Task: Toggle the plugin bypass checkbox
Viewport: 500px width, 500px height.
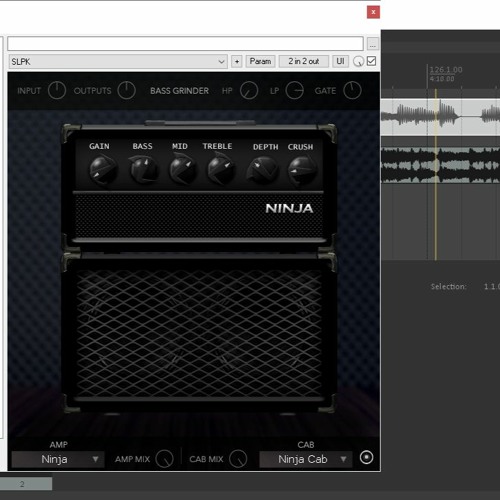Action: tap(371, 61)
